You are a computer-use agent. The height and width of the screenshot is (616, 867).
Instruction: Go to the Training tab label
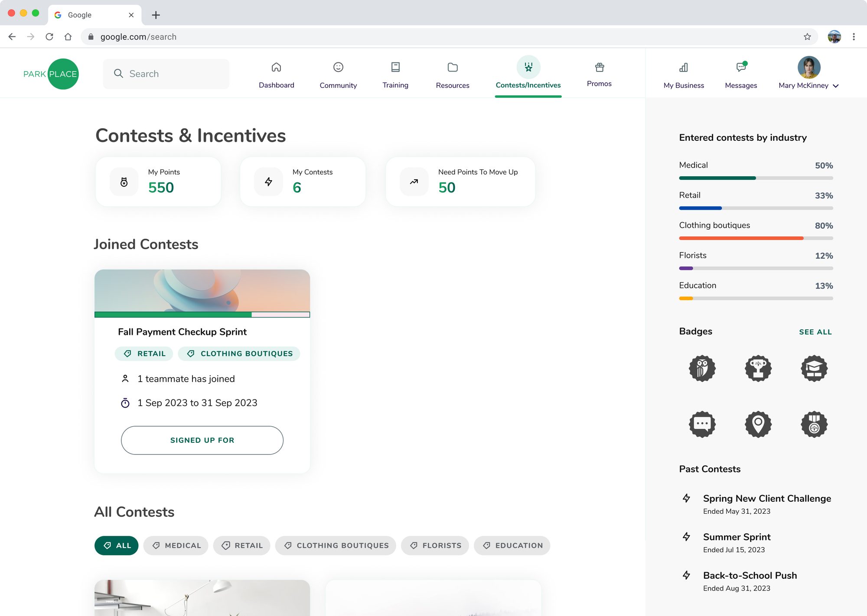tap(395, 85)
